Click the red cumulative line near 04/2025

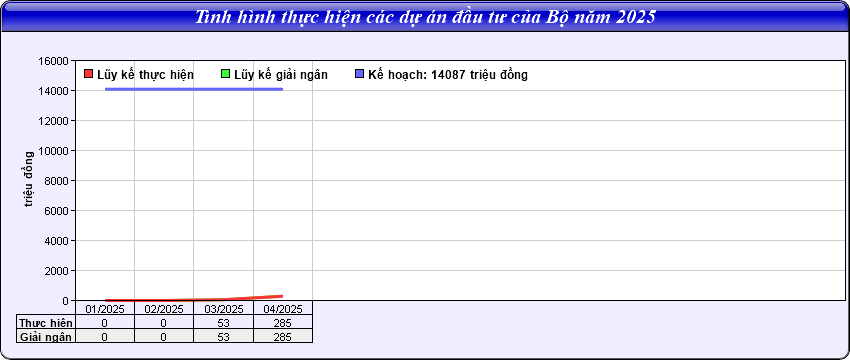[x=271, y=297]
